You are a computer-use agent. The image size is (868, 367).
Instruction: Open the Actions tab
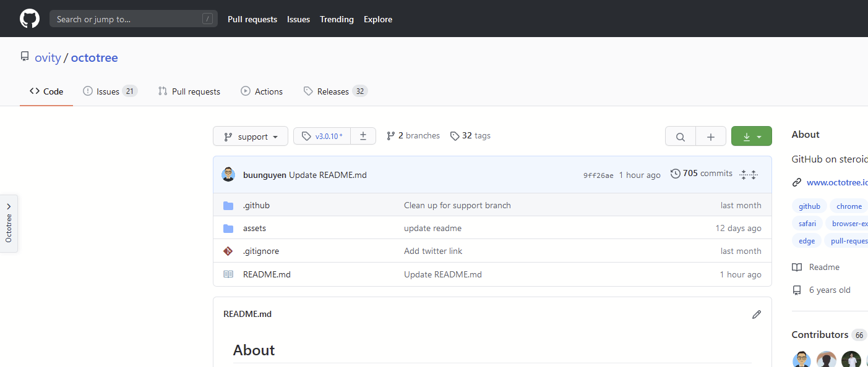coord(262,91)
